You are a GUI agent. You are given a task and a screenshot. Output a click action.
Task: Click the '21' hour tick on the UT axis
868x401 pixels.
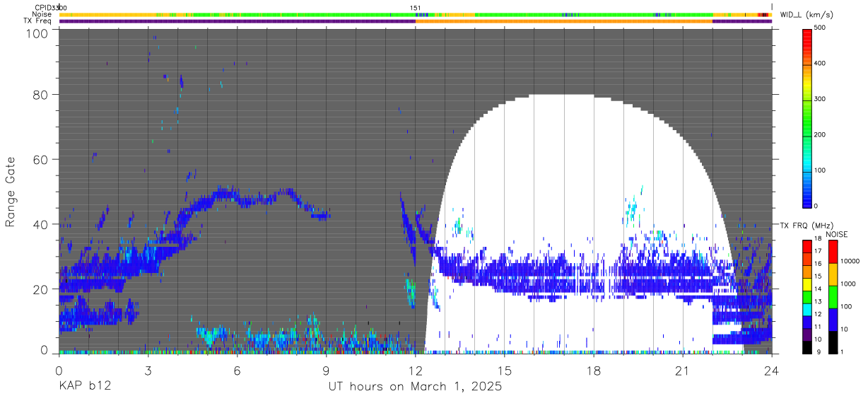point(682,370)
